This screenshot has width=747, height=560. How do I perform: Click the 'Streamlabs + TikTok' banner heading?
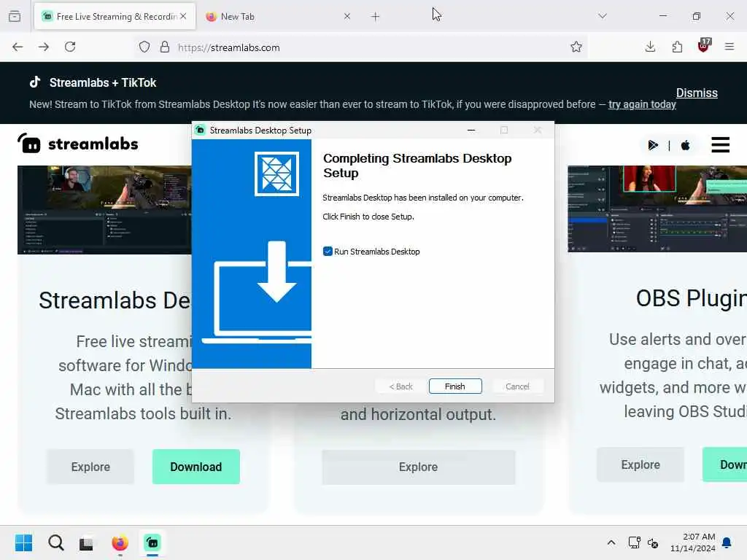tap(103, 82)
